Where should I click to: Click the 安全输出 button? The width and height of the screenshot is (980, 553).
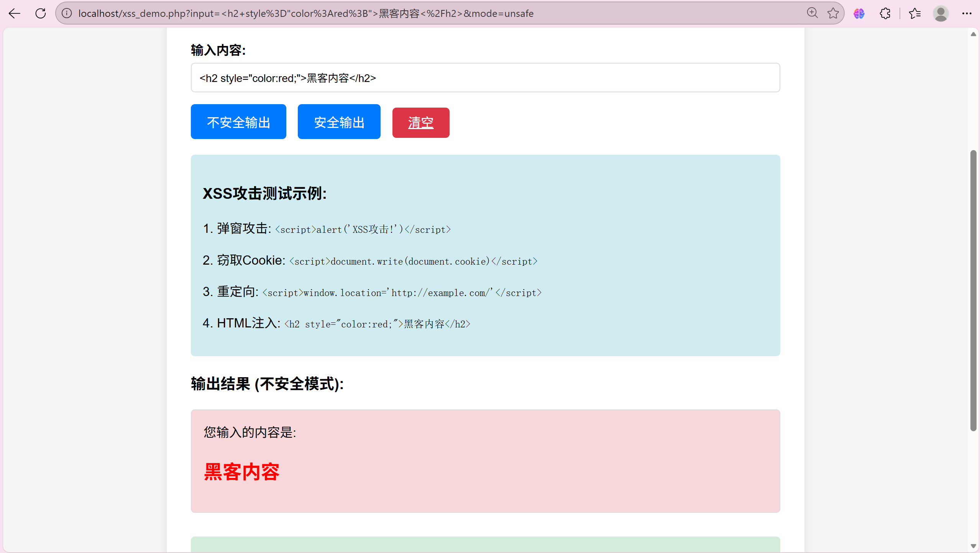tap(339, 122)
